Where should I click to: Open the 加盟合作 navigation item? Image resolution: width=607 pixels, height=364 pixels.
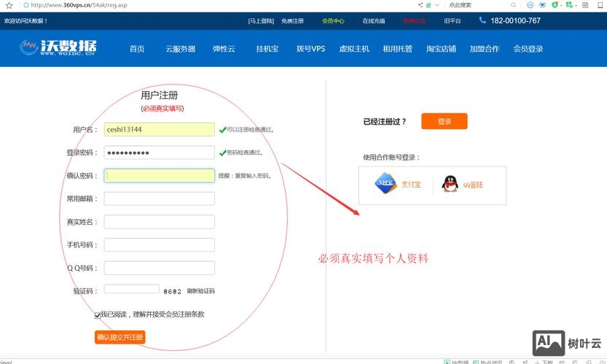point(485,49)
